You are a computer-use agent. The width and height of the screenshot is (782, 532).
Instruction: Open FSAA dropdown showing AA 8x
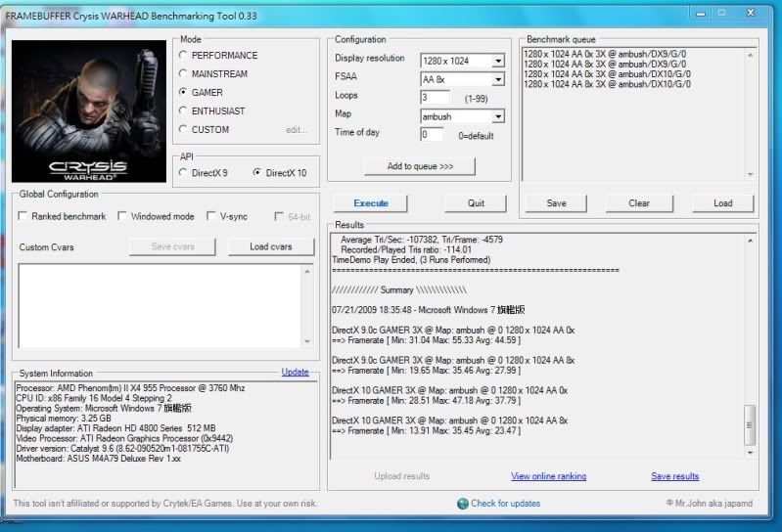(498, 79)
